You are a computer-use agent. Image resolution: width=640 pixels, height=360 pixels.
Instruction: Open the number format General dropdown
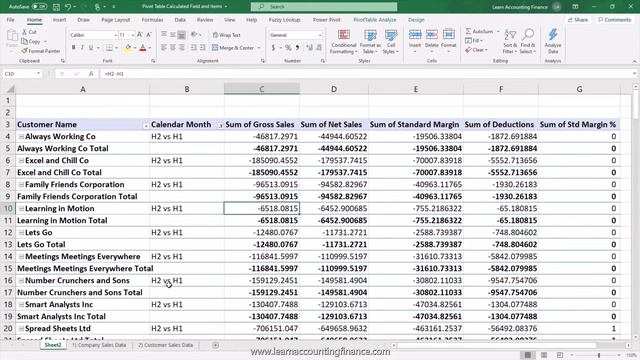coord(320,36)
